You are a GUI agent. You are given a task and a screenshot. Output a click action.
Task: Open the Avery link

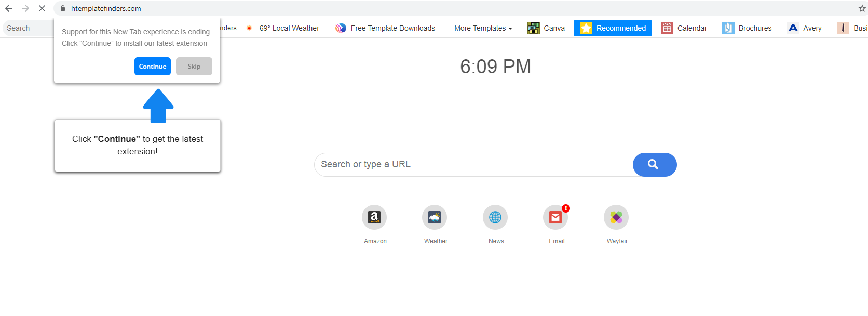pos(812,28)
